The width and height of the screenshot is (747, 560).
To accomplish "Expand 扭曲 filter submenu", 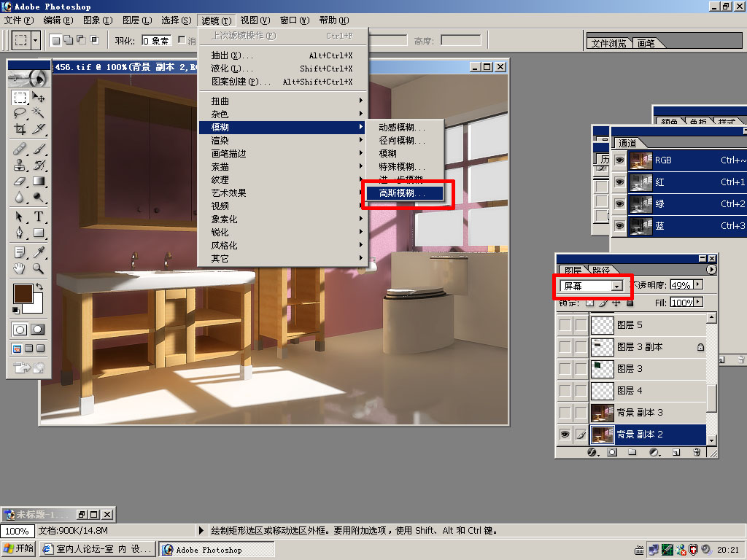I will [x=282, y=101].
